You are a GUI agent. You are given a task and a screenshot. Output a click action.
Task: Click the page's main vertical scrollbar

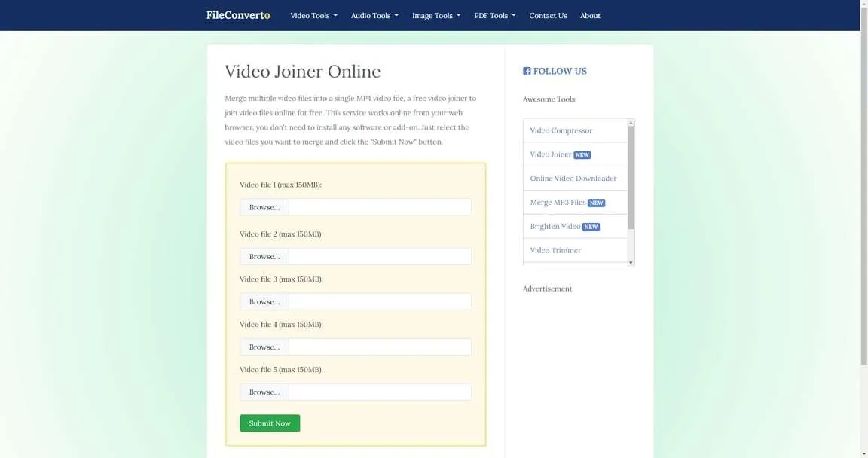[x=863, y=185]
